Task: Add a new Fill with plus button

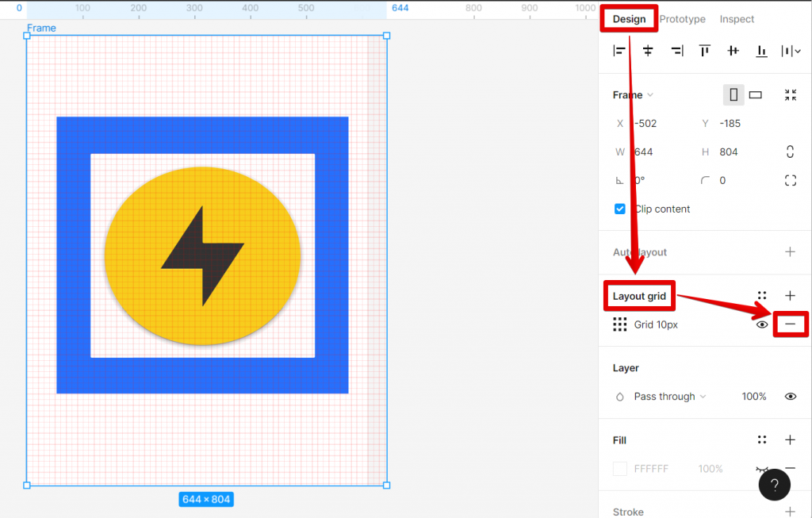Action: [790, 439]
